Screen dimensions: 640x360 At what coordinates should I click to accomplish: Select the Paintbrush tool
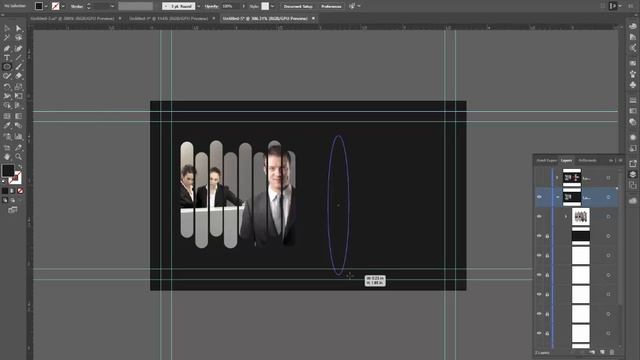18,67
